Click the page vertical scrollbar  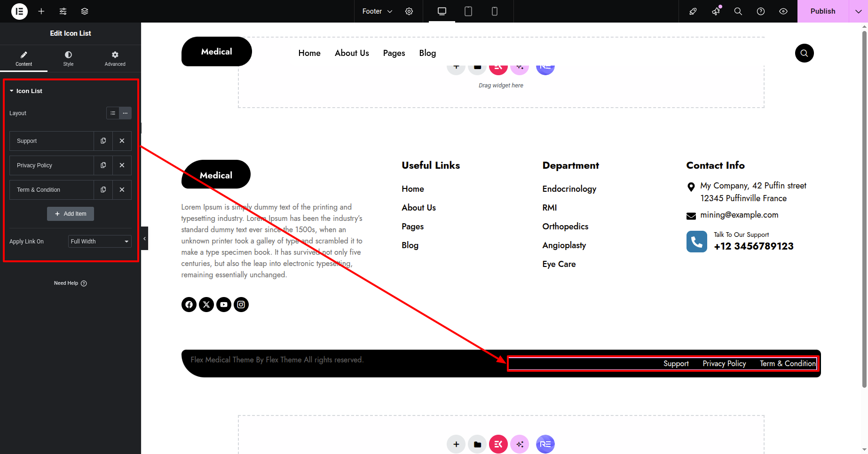(864, 209)
